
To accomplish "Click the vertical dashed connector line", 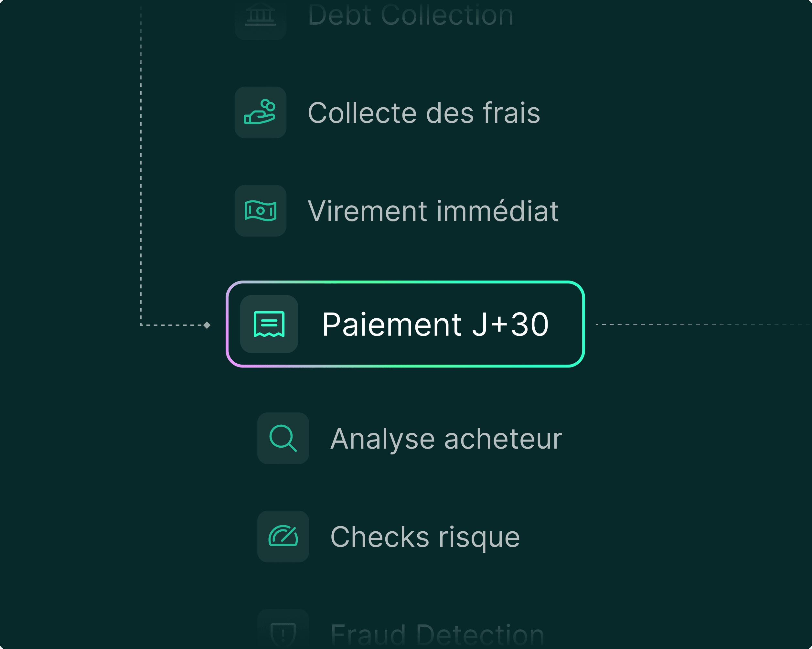I will pyautogui.click(x=141, y=169).
